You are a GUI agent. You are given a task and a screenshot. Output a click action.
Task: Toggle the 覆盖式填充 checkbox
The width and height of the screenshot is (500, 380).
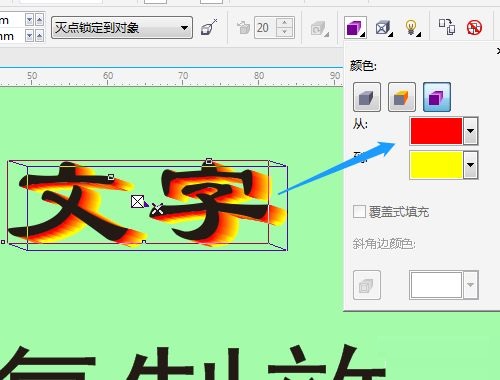click(x=359, y=212)
